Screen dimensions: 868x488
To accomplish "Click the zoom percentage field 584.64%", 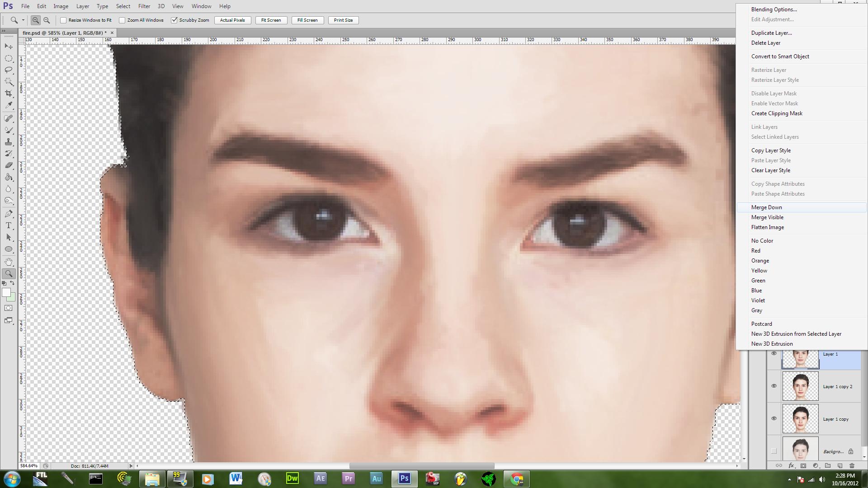I will [x=29, y=466].
